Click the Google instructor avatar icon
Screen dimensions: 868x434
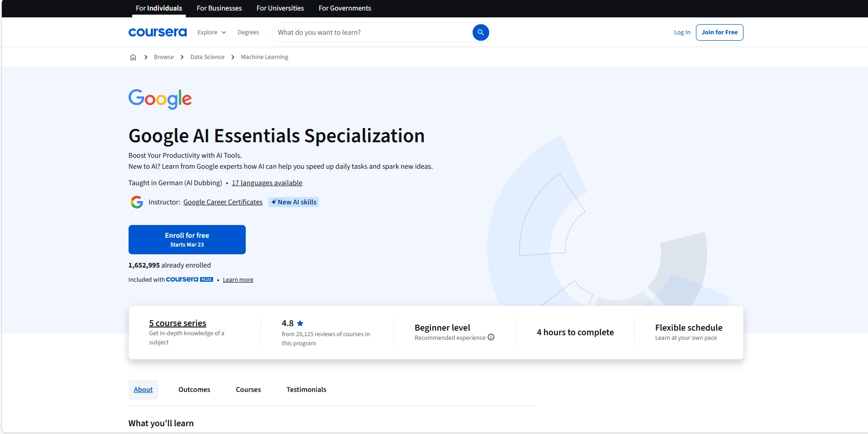pos(136,202)
